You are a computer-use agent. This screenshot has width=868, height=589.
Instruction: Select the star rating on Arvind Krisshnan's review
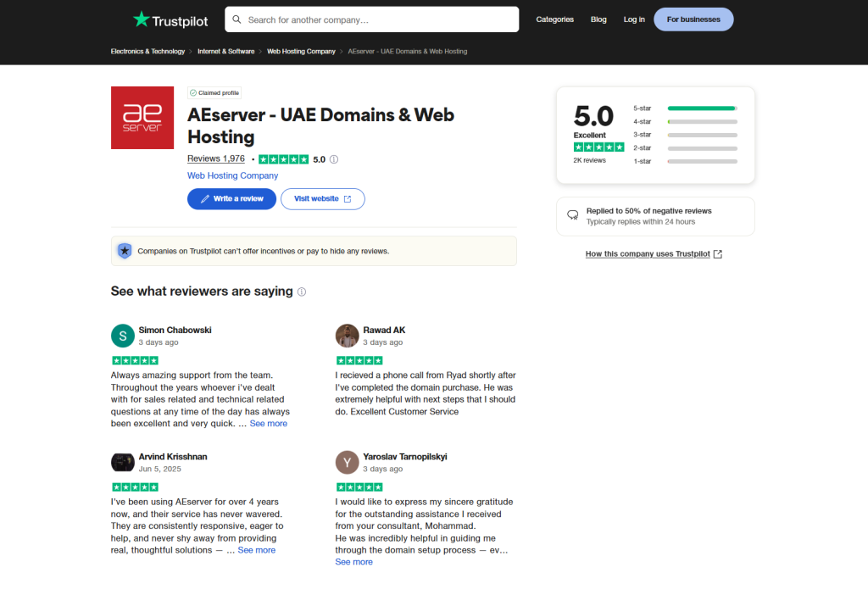pyautogui.click(x=135, y=487)
